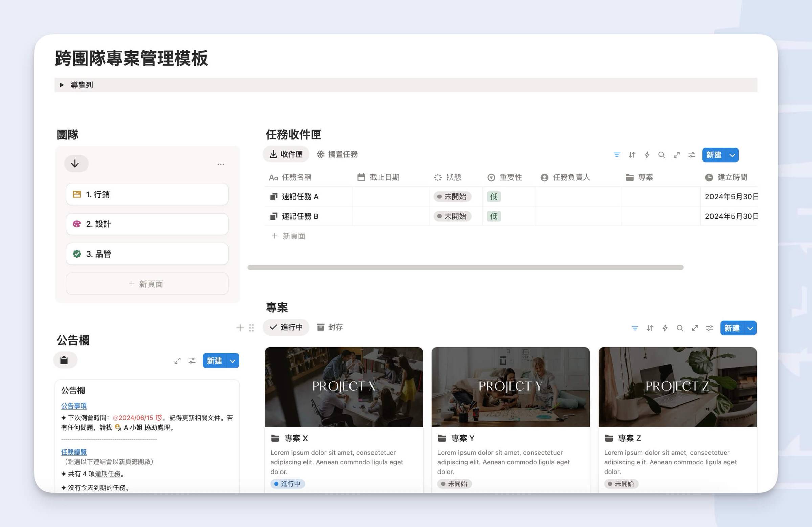This screenshot has width=812, height=527.
Task: Click the sort icon in the task inbox (任務收件匣) toolbar
Action: tap(632, 155)
